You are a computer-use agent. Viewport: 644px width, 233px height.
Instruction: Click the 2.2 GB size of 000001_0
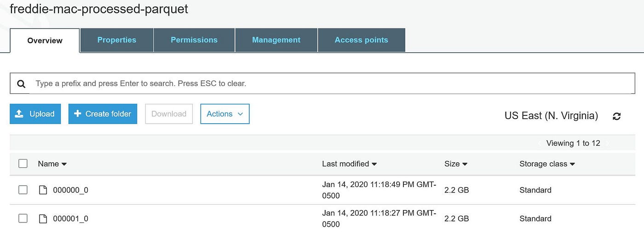[457, 218]
